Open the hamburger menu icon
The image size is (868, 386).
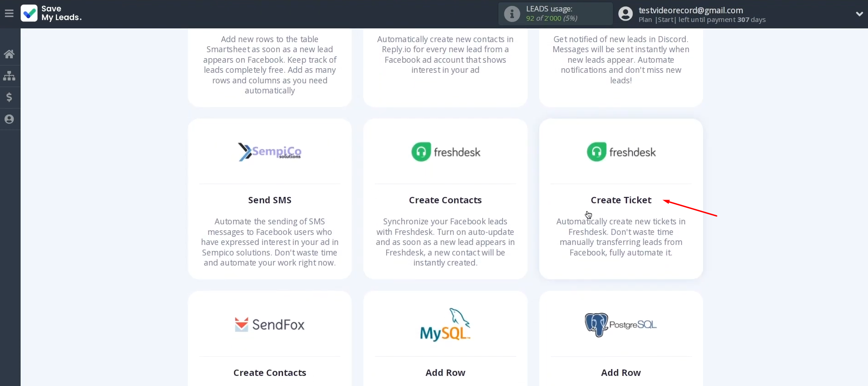coord(9,14)
